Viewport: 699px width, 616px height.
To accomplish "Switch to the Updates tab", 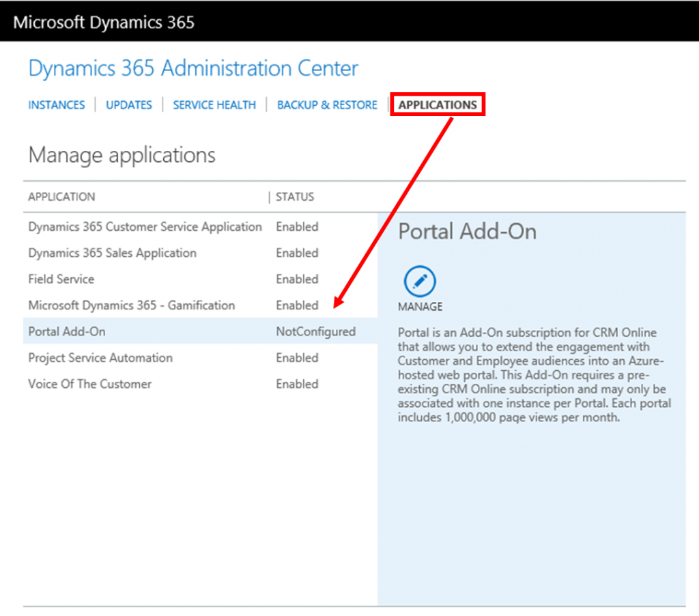I will pyautogui.click(x=129, y=104).
